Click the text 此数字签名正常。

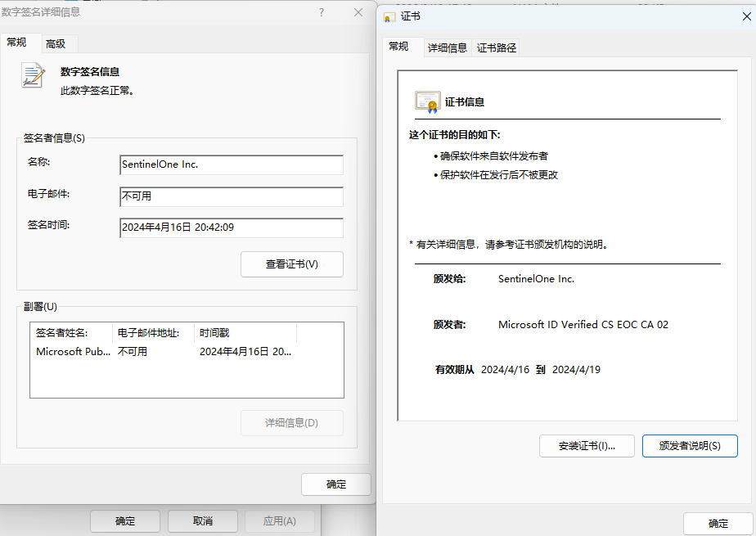97,91
